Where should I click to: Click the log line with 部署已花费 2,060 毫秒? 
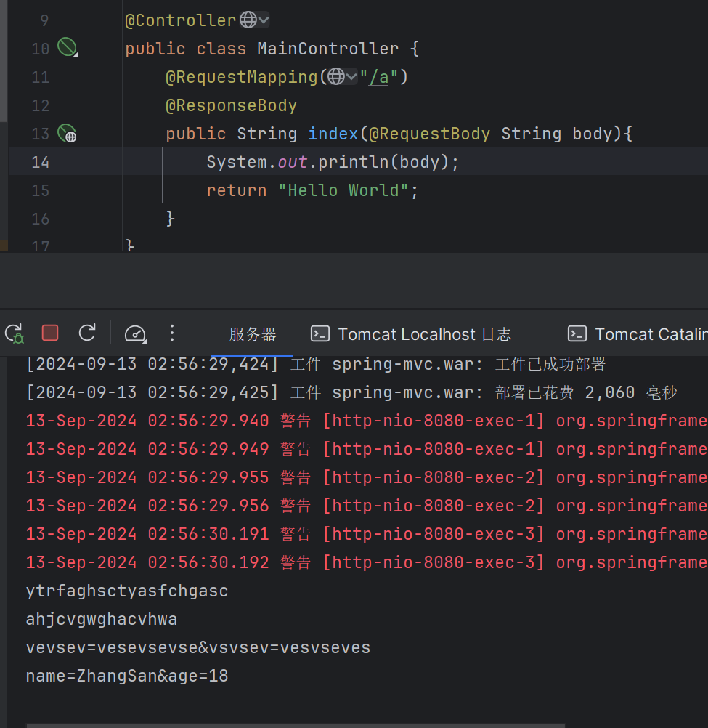(351, 393)
